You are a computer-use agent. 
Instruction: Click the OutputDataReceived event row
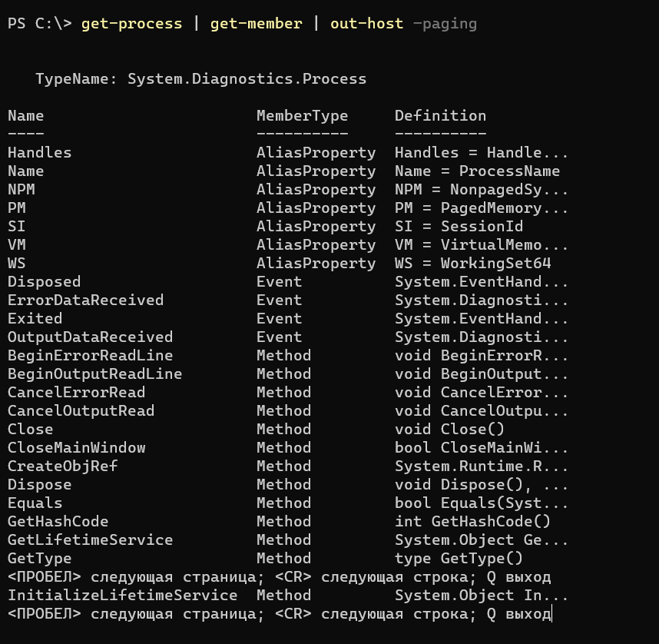pos(288,337)
